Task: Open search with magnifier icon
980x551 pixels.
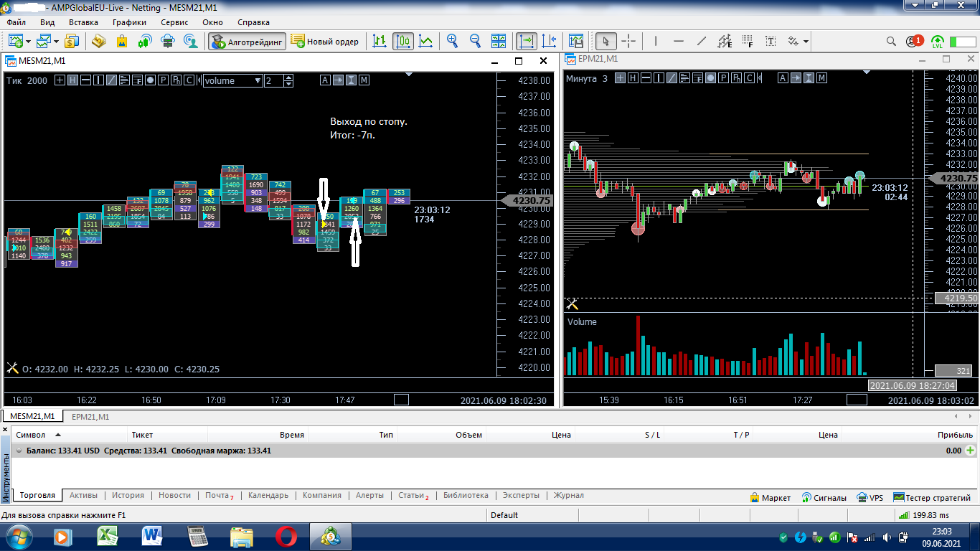Action: click(x=892, y=41)
